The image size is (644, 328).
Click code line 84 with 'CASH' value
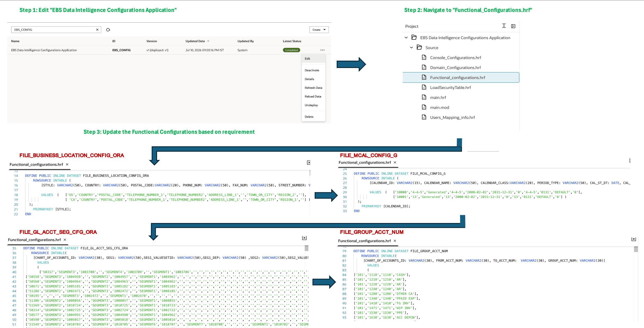[x=382, y=275]
